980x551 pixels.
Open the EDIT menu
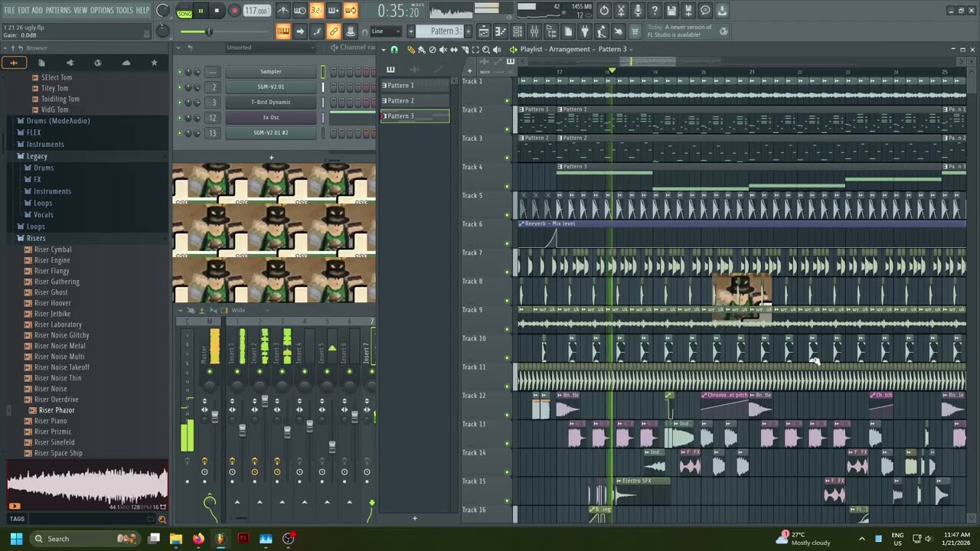tap(24, 10)
